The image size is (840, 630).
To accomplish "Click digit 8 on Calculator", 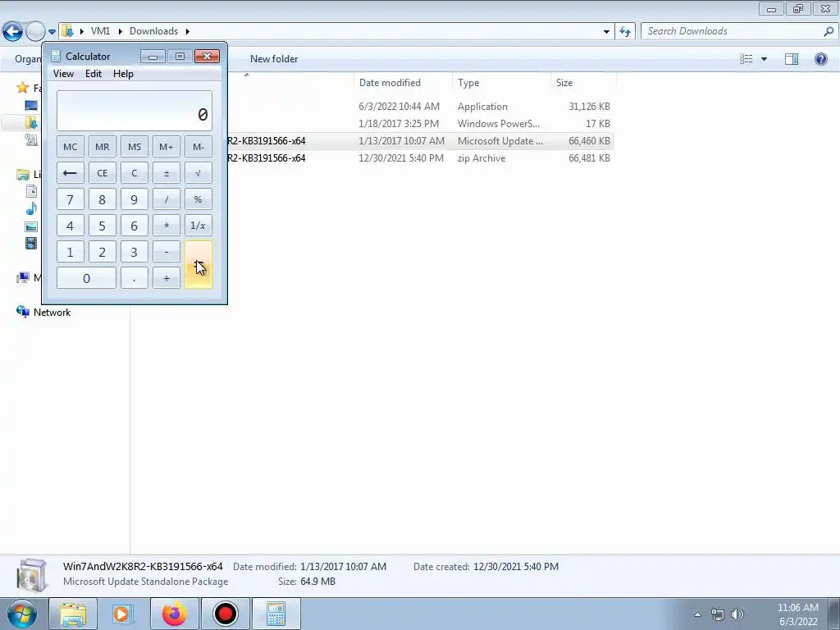I will [x=103, y=199].
